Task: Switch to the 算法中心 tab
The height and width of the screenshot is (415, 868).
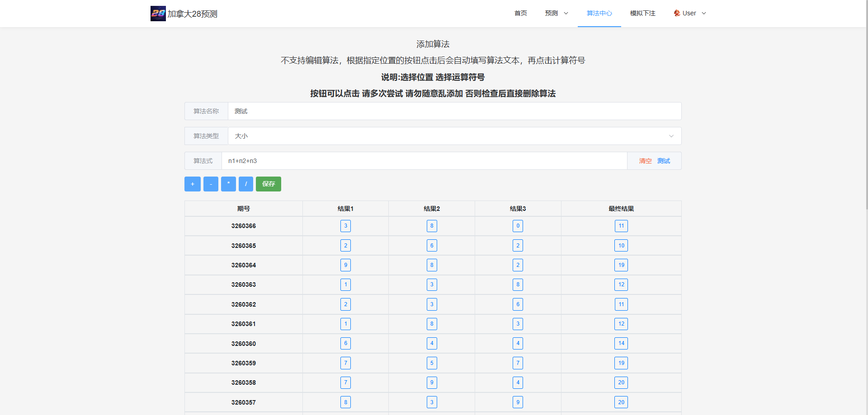Action: (599, 13)
